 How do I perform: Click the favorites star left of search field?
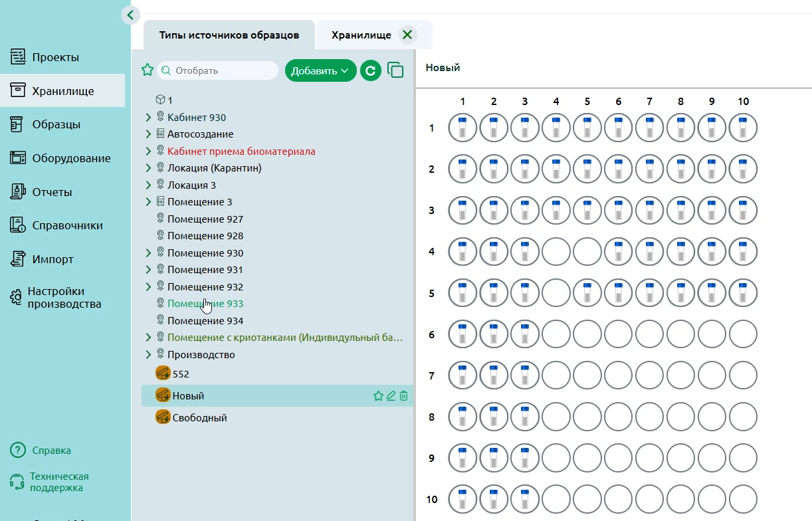(148, 70)
